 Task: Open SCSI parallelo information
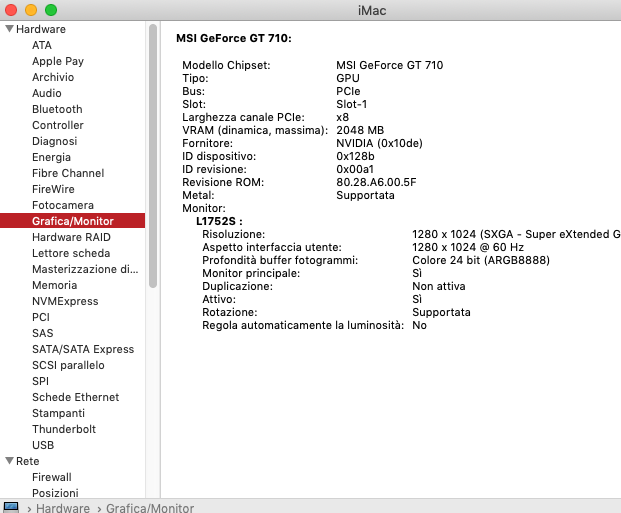(x=68, y=365)
